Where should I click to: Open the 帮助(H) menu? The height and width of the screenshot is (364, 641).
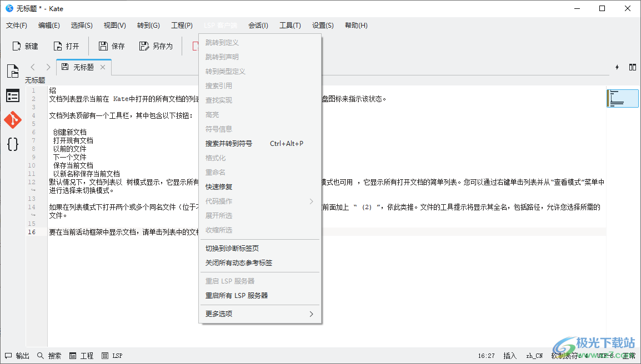pyautogui.click(x=356, y=26)
